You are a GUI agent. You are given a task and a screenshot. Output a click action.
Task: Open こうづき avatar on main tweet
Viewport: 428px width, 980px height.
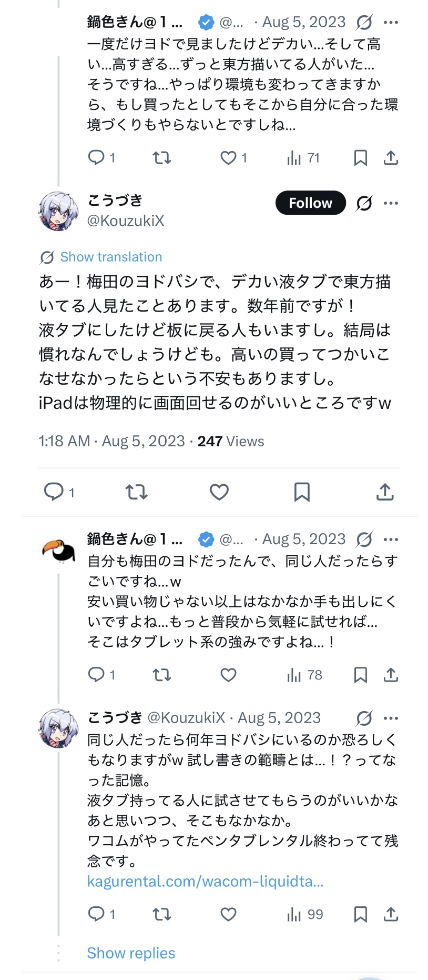58,211
